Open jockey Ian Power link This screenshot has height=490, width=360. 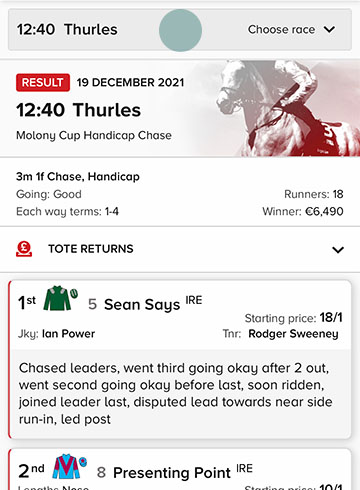pos(68,334)
